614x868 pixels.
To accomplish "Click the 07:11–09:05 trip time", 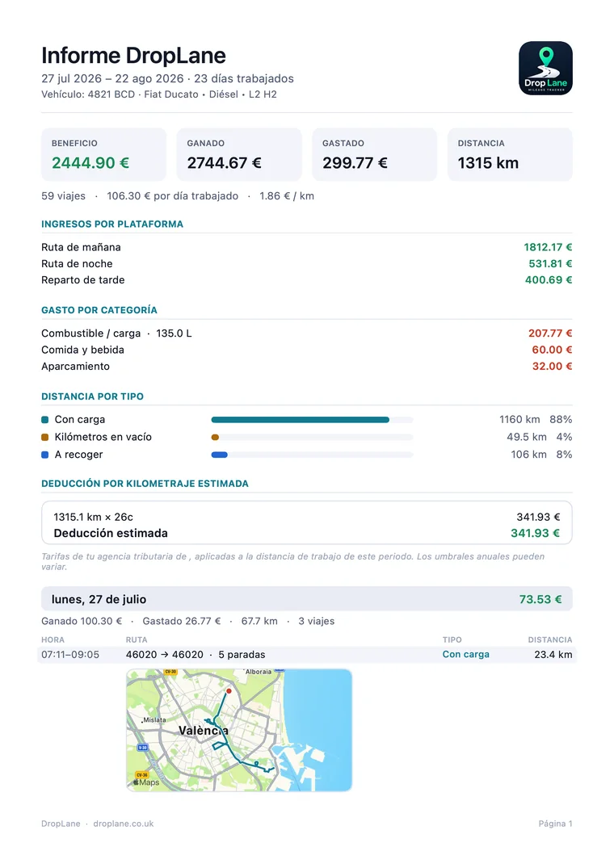I will [x=70, y=655].
